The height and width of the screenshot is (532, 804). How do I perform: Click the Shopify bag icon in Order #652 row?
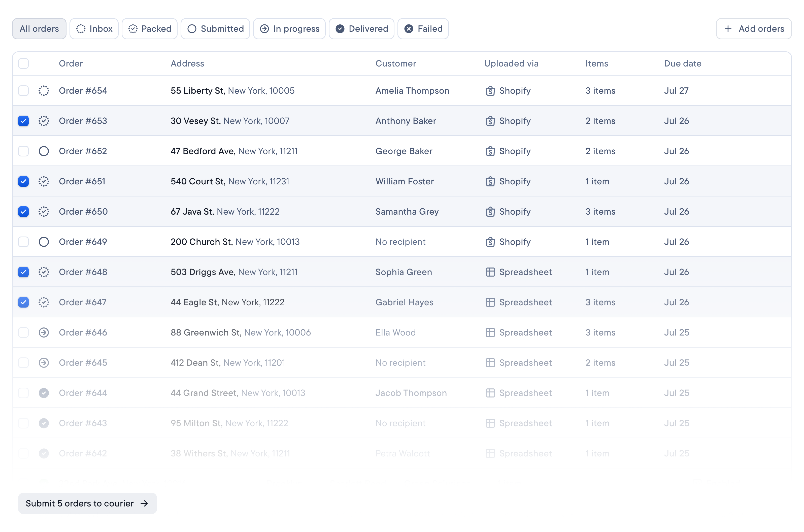pos(490,151)
